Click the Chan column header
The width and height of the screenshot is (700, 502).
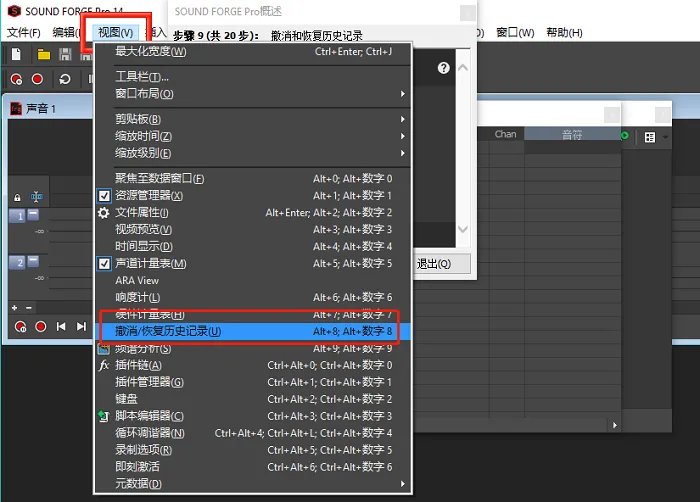click(505, 134)
